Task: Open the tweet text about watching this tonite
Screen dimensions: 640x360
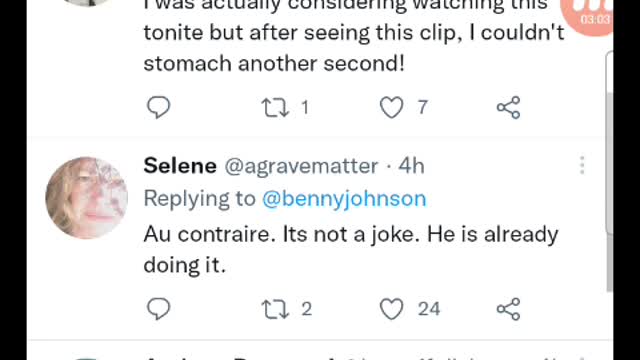Action: tap(354, 36)
